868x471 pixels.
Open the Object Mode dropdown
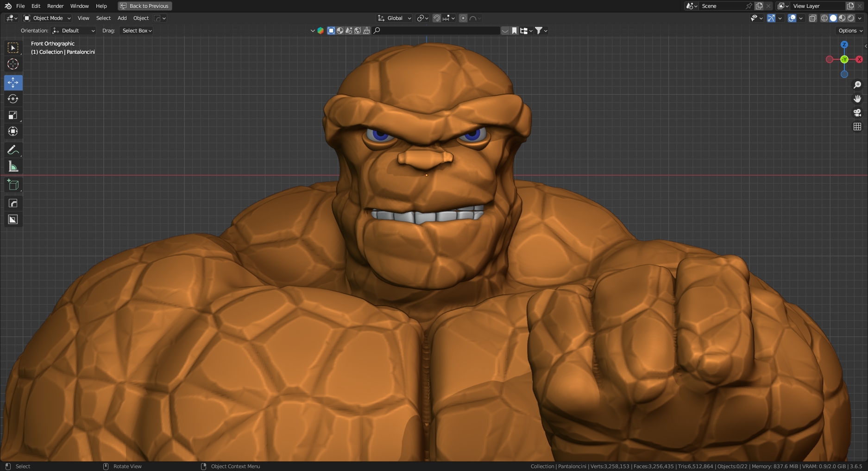tap(47, 18)
